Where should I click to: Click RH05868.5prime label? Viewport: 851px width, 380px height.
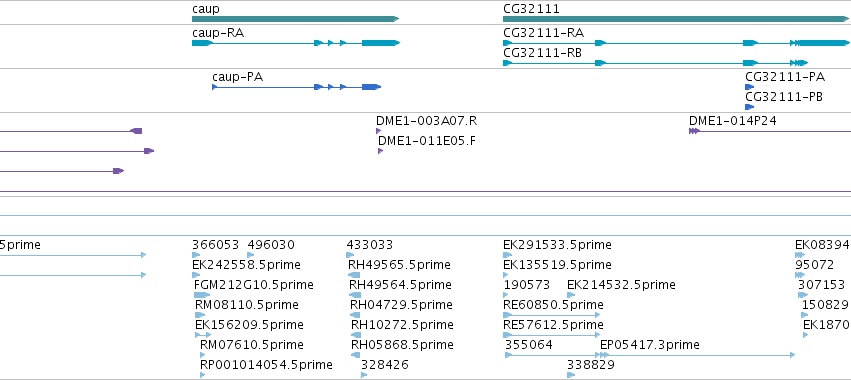coord(402,345)
